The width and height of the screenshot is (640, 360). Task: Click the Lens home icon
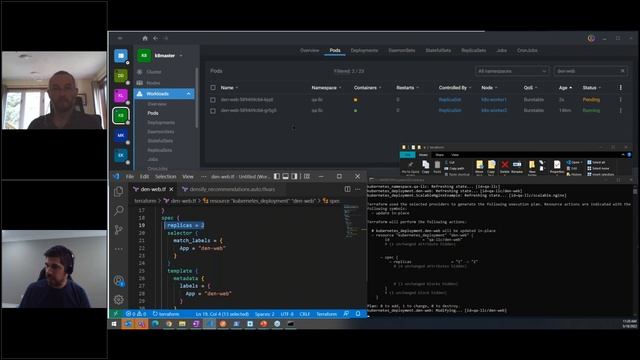tap(144, 38)
